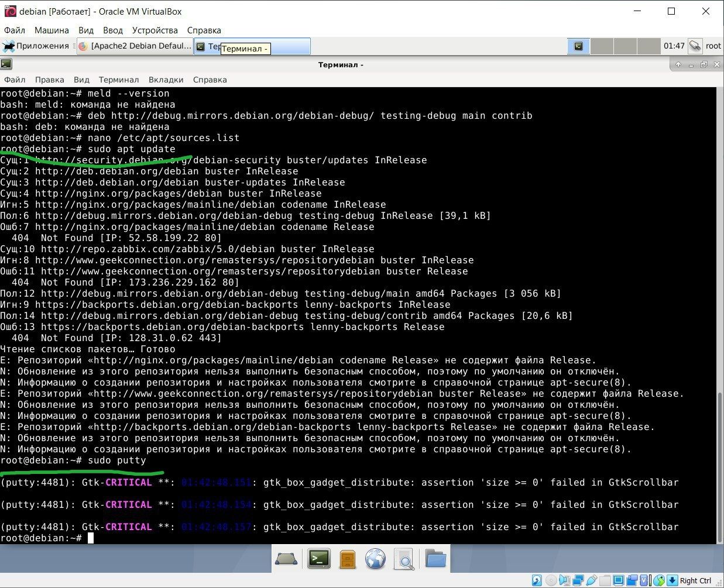Click the VirtualBox hard disk activity icon

pyautogui.click(x=537, y=580)
